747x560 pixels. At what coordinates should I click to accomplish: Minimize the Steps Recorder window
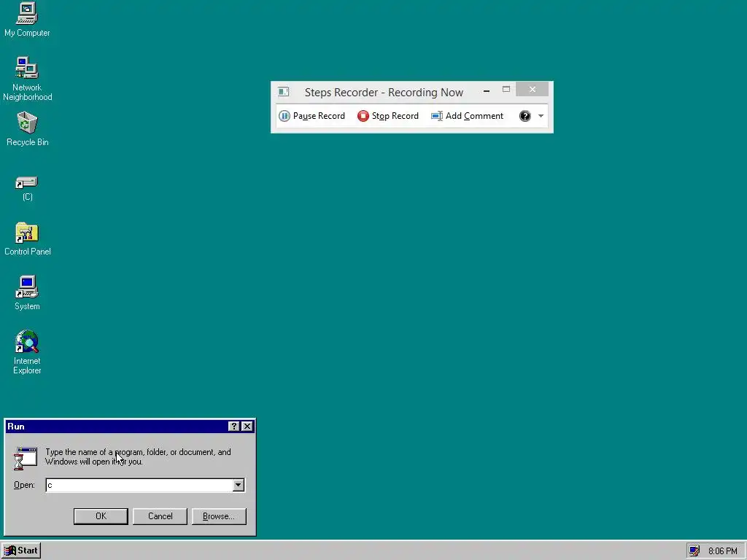pos(487,90)
